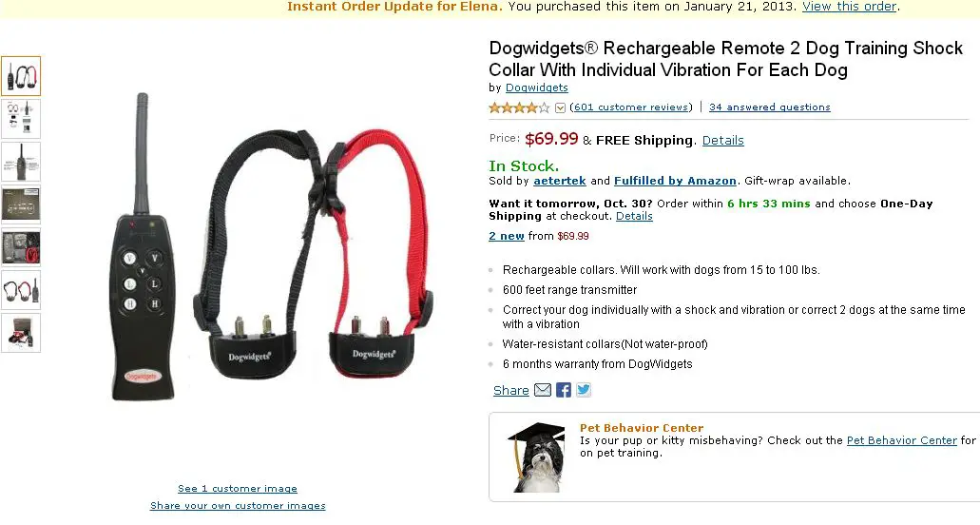
Task: Share the product on Twitter
Action: coord(583,390)
